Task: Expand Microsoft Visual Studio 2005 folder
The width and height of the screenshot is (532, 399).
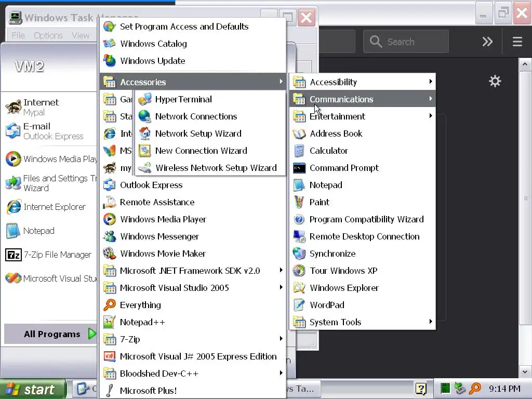Action: [193, 288]
